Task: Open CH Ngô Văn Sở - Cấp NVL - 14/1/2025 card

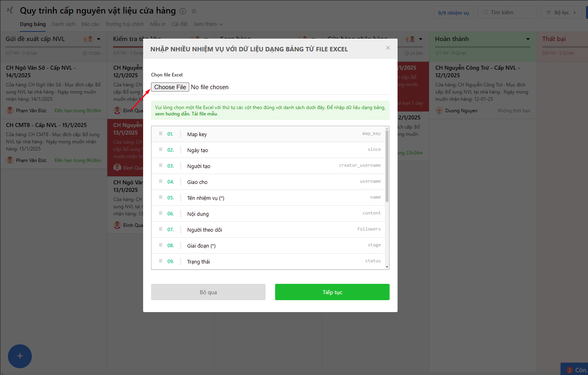Action: click(x=54, y=90)
